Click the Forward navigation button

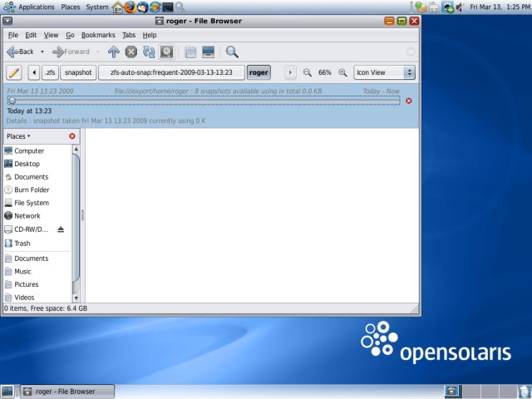(71, 52)
